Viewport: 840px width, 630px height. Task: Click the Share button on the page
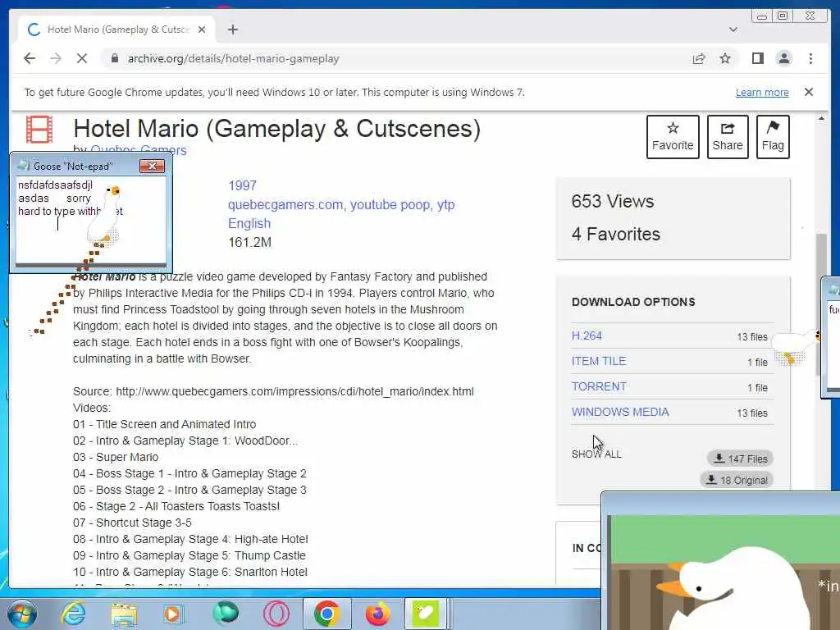pos(727,137)
